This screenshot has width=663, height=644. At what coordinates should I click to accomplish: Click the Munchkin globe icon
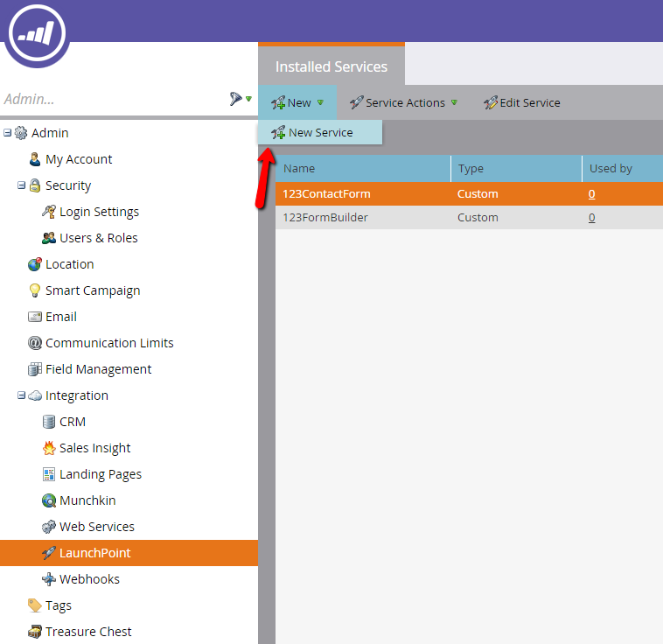(49, 500)
